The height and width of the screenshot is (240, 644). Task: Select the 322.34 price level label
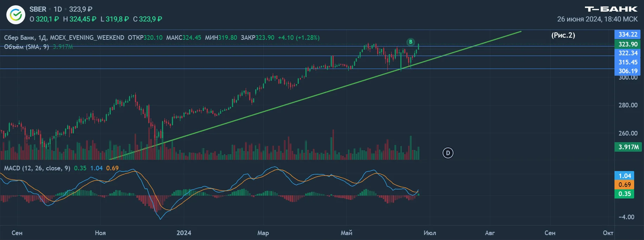click(628, 53)
